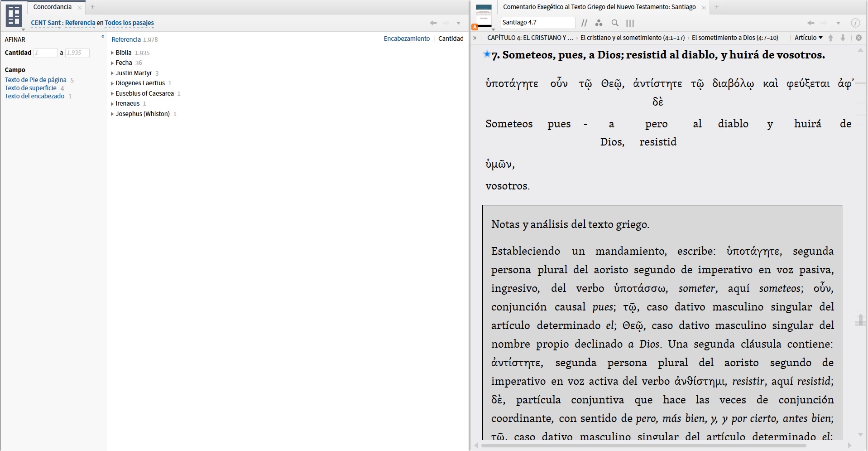This screenshot has width=868, height=451.
Task: Click the Greek word φεύξεται
Action: click(808, 83)
